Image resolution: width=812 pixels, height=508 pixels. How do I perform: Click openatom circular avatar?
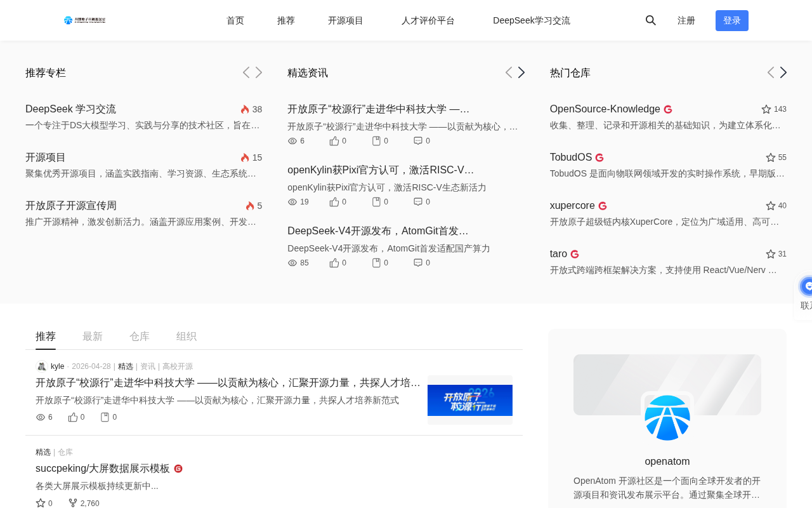[667, 418]
